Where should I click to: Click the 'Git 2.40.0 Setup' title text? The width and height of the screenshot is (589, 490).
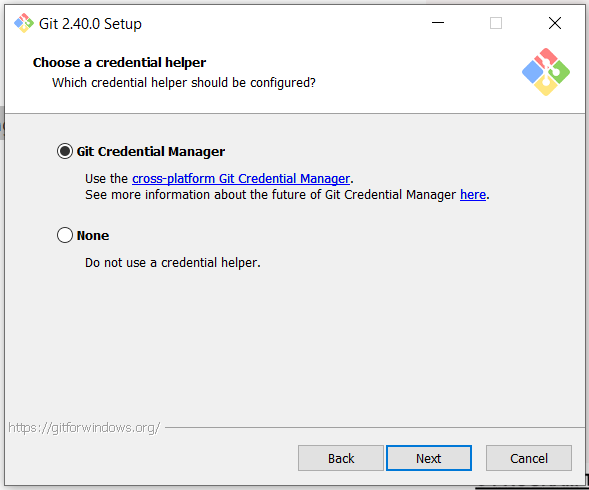(90, 24)
